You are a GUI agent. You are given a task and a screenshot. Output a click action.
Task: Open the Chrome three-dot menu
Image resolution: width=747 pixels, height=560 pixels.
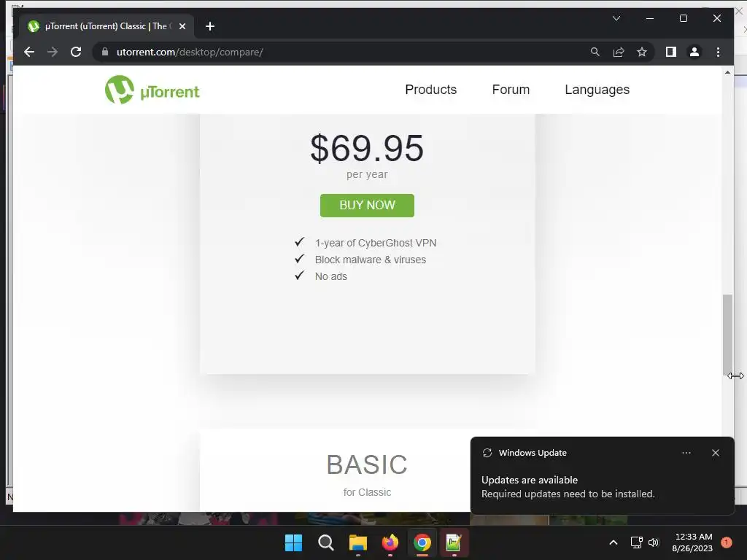[718, 52]
